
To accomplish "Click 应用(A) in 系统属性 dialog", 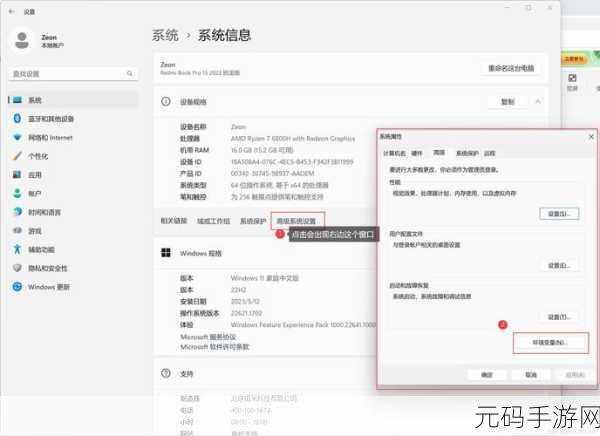I will pyautogui.click(x=575, y=375).
